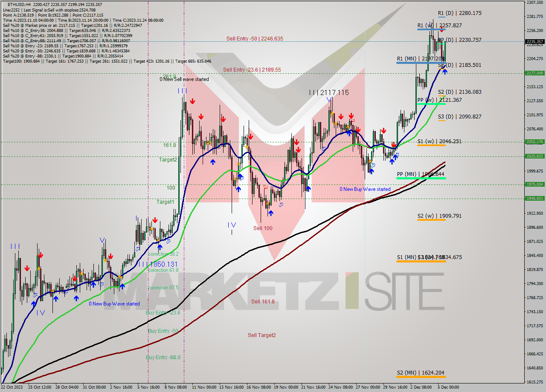Click the 1615.275 price axis value
The width and height of the screenshot is (546, 392).
[535, 382]
